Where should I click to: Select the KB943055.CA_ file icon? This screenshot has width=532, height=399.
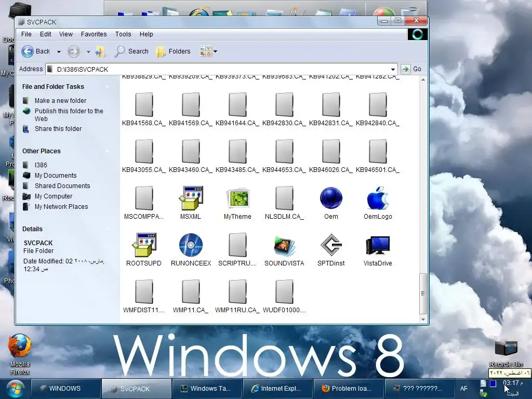pyautogui.click(x=144, y=152)
